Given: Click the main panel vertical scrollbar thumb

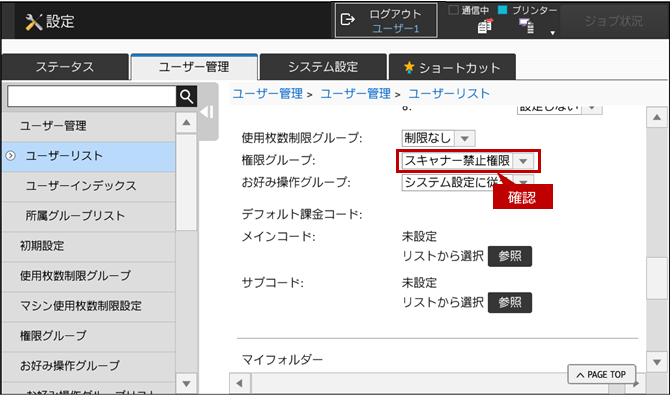Looking at the screenshot, I should pyautogui.click(x=657, y=278).
